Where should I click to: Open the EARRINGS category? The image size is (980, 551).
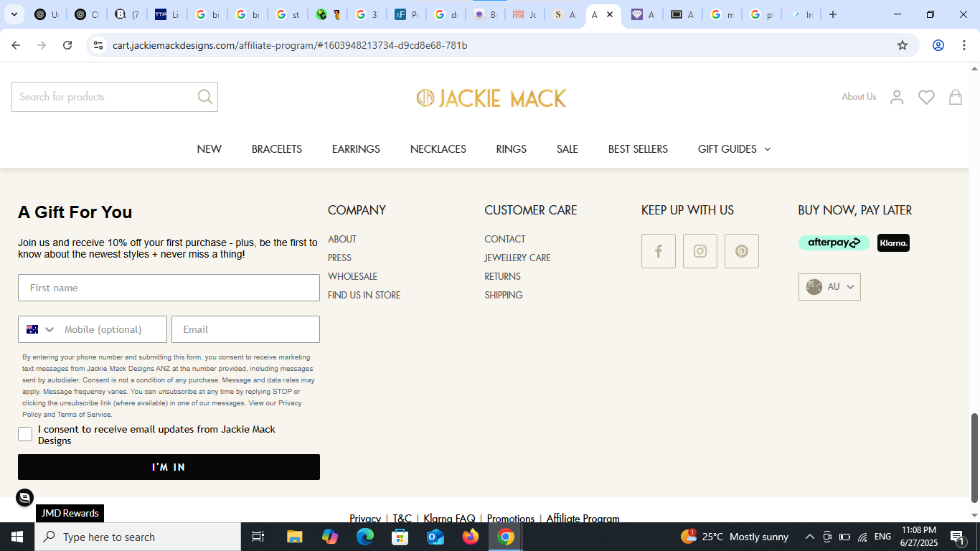coord(356,149)
